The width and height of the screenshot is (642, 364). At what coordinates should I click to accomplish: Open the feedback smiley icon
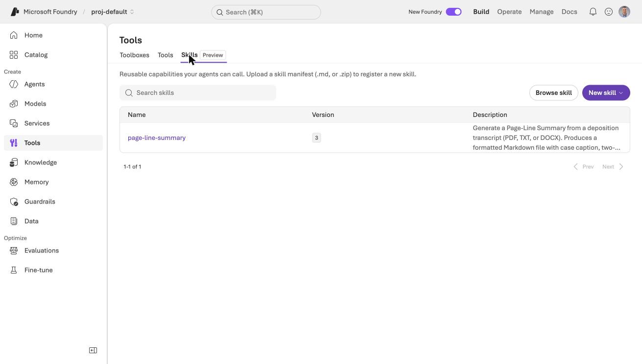point(609,12)
